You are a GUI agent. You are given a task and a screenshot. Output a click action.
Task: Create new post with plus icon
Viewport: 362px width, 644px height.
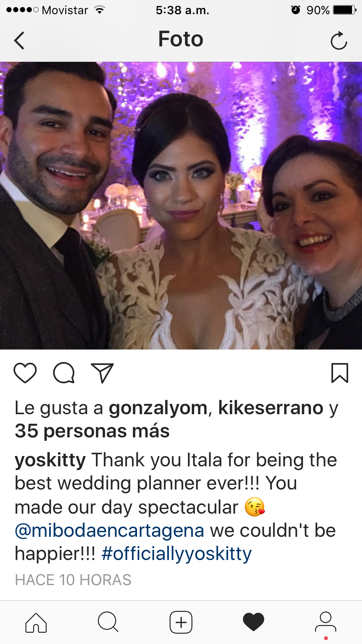point(181,622)
